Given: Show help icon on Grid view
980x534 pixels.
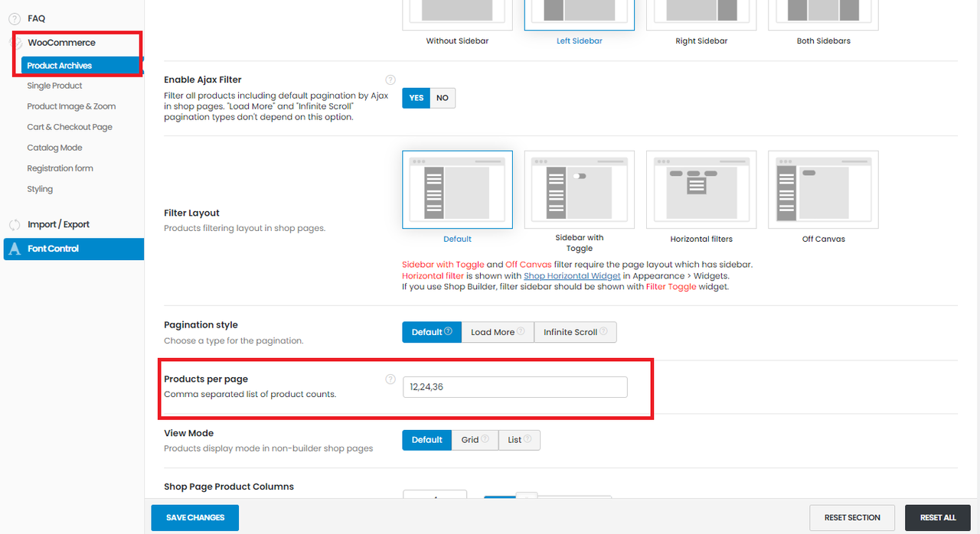Looking at the screenshot, I should click(x=485, y=439).
